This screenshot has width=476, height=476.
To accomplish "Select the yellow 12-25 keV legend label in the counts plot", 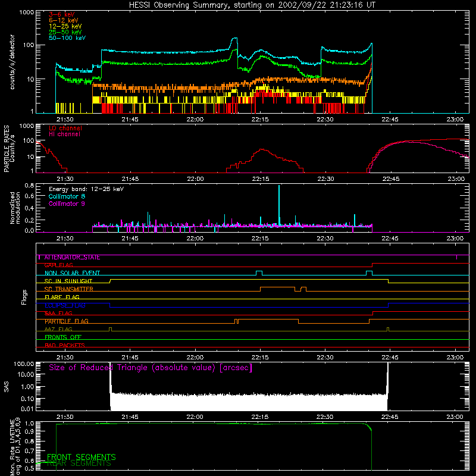I will pyautogui.click(x=65, y=26).
